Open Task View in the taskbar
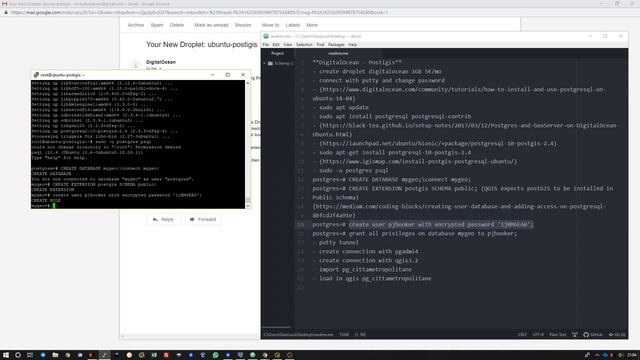640x360 pixels. 30,355
